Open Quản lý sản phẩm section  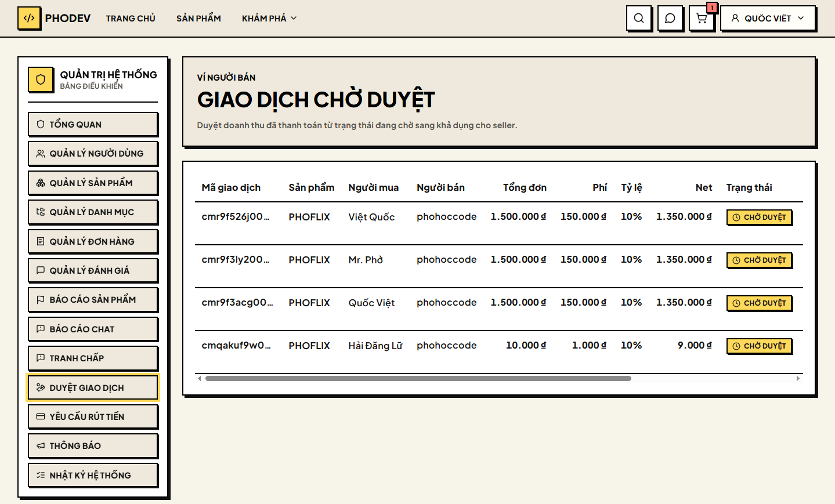(x=93, y=183)
